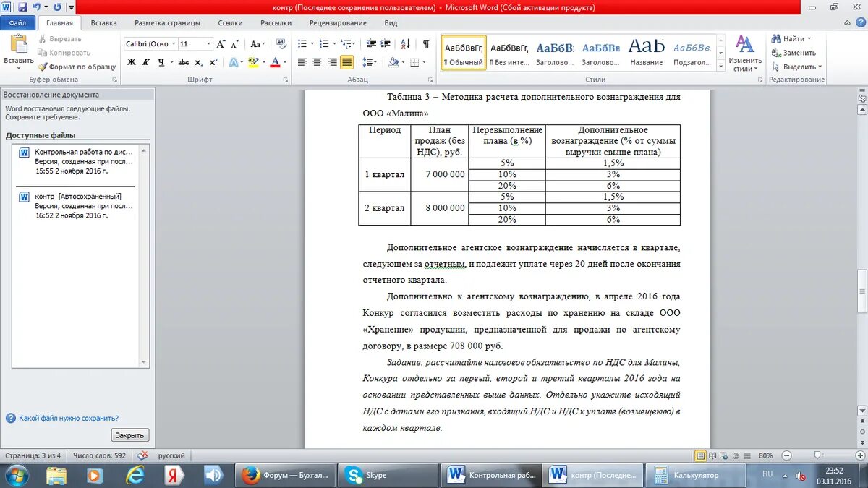The height and width of the screenshot is (488, 868).
Task: Toggle italic (К) formatting
Action: (146, 62)
